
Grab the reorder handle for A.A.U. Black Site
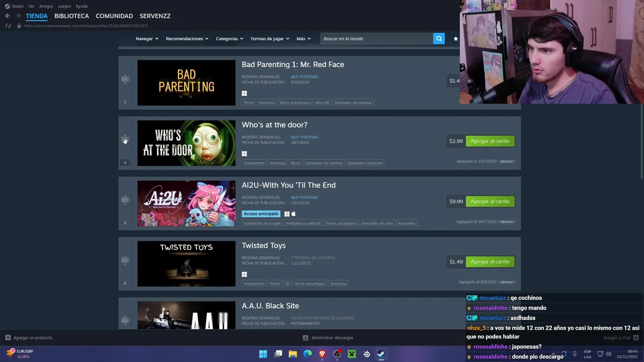tap(125, 320)
